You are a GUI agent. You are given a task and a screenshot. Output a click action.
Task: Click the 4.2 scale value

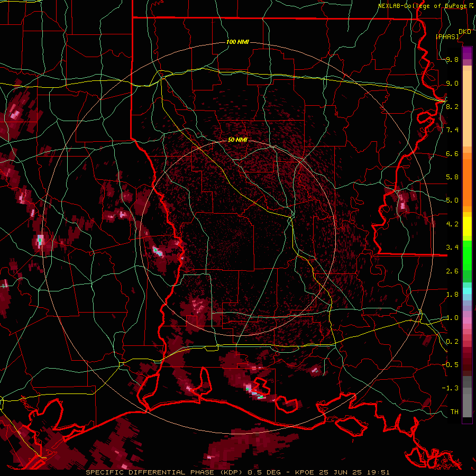coord(452,224)
